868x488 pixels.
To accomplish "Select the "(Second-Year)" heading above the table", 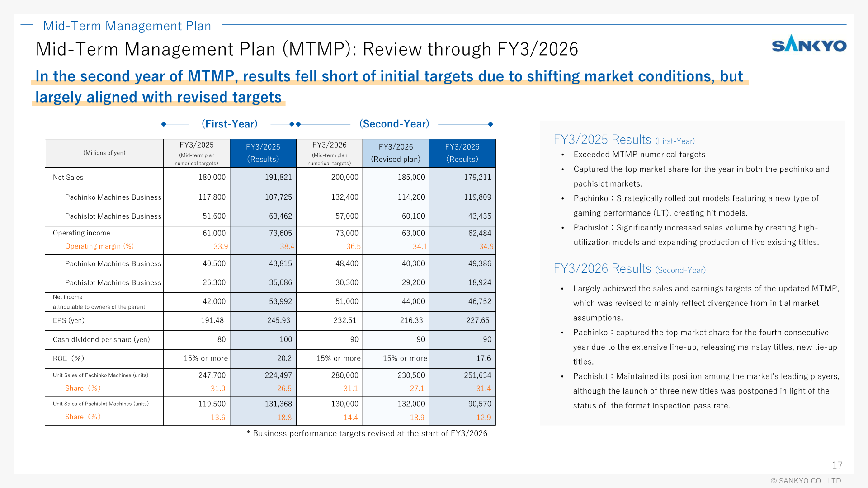I will point(394,124).
